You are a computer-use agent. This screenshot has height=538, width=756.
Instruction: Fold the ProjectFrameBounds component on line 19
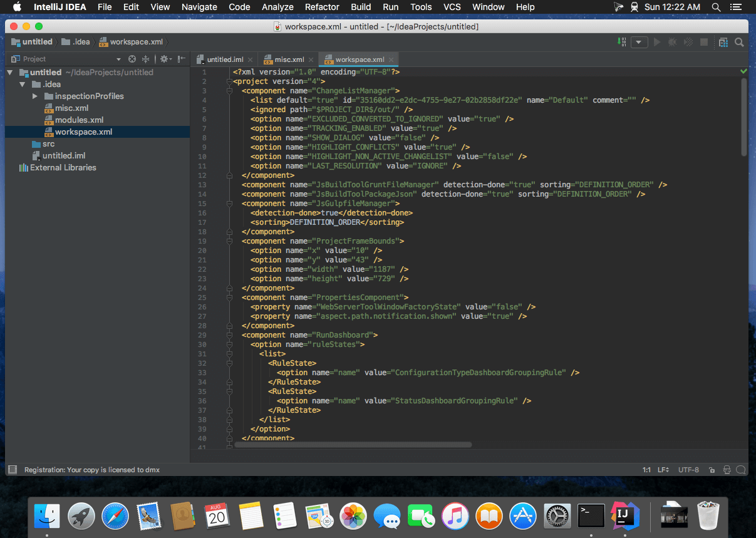[229, 241]
